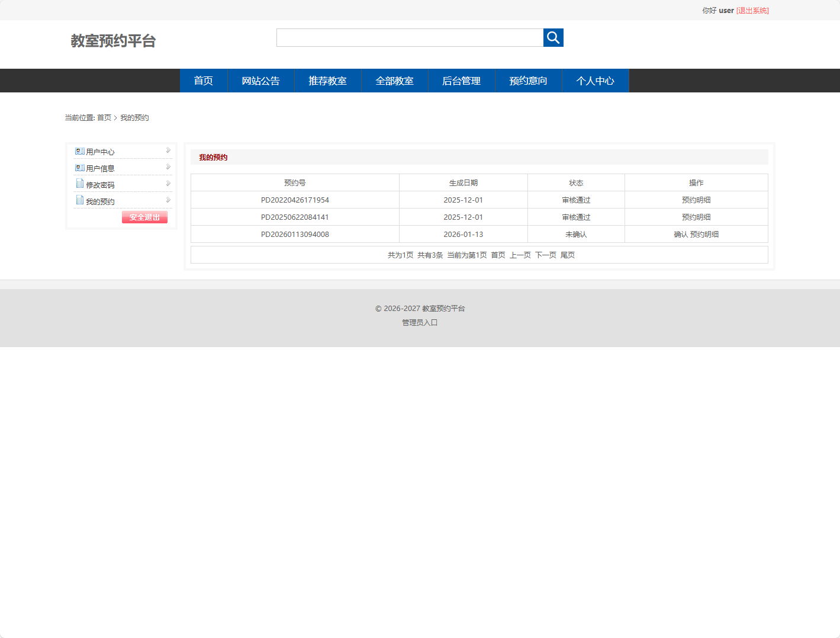The image size is (840, 638).
Task: Confirm reservation PD20260113094008 via 确认 link
Action: tap(681, 234)
